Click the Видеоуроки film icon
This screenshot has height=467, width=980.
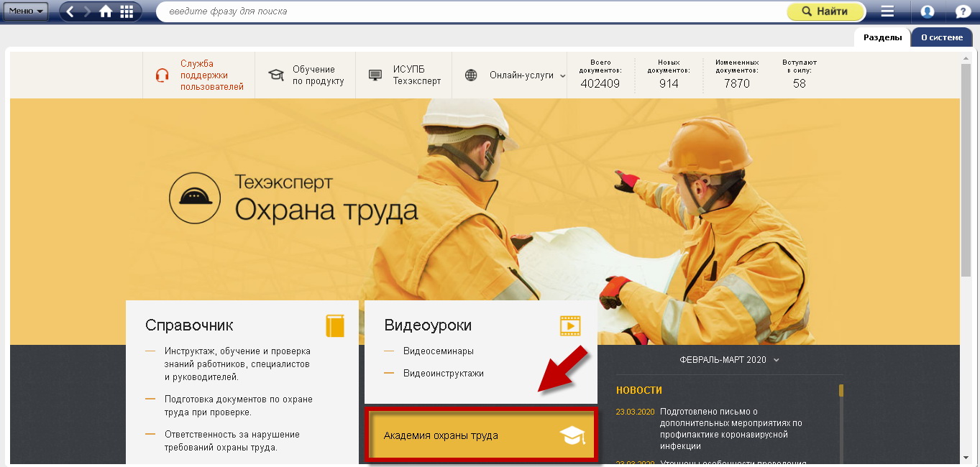click(x=569, y=325)
